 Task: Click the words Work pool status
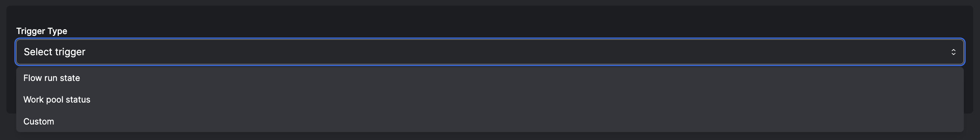(57, 100)
